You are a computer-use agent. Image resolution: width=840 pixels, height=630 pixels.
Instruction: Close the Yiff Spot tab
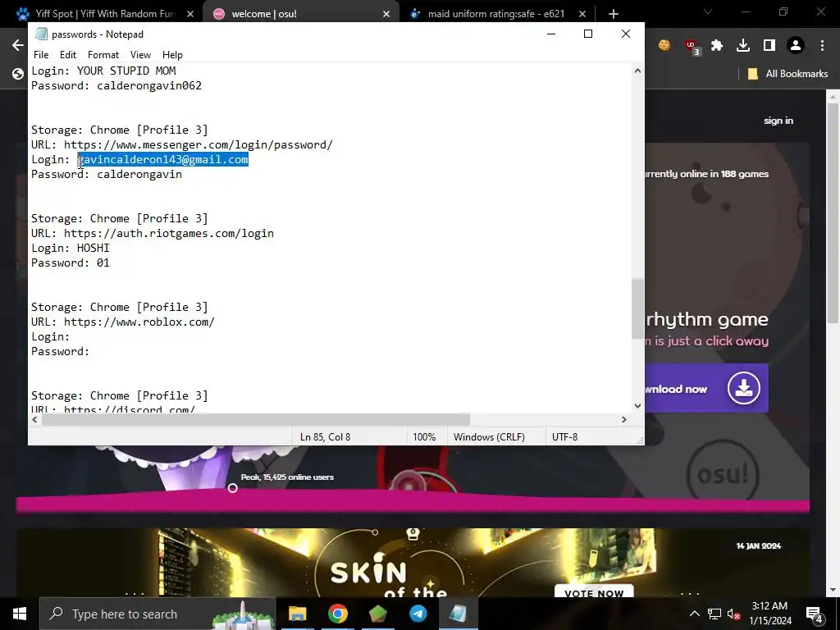coord(190,14)
